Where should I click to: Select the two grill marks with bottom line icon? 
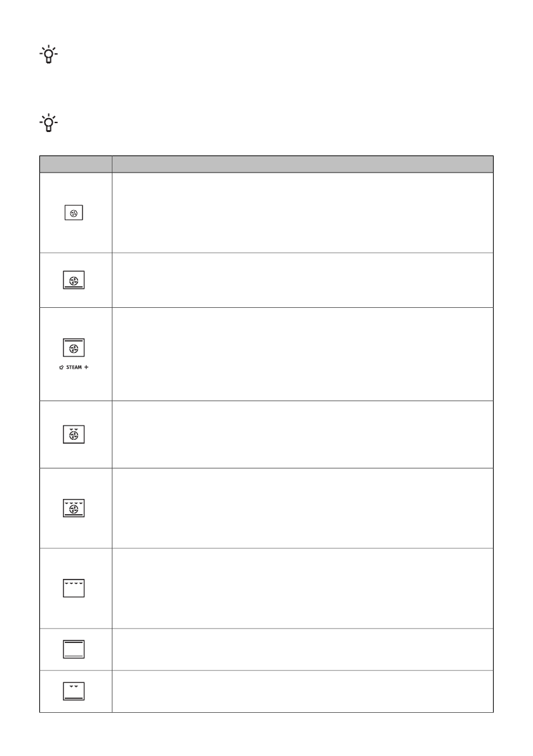(74, 691)
